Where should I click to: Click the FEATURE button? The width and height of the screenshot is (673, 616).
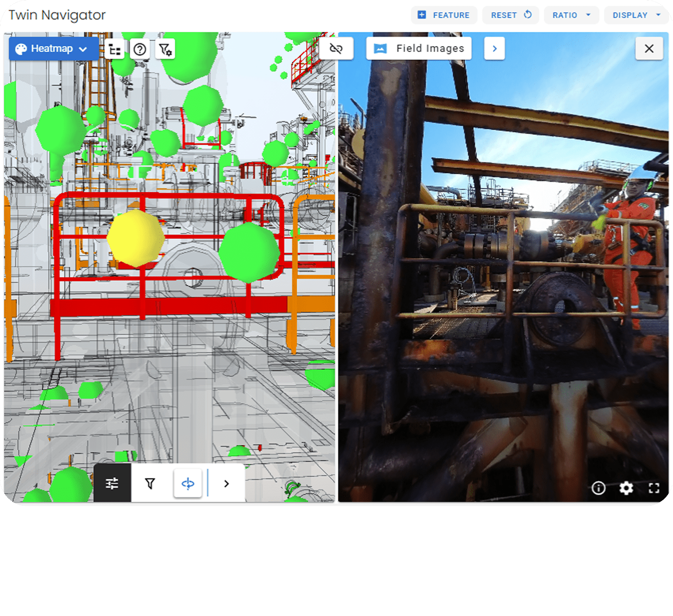tap(444, 15)
